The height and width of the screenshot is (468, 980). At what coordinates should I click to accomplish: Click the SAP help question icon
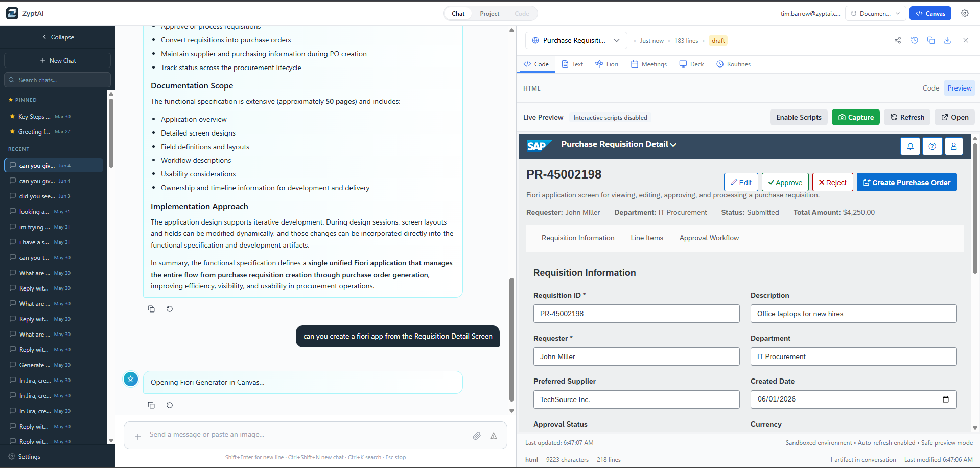coord(932,146)
